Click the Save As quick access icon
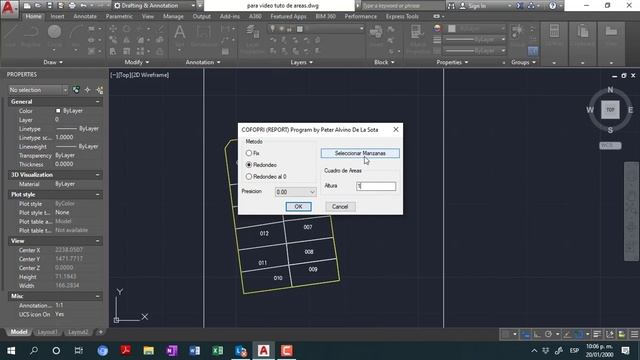The width and height of the screenshot is (640, 360). coord(60,6)
